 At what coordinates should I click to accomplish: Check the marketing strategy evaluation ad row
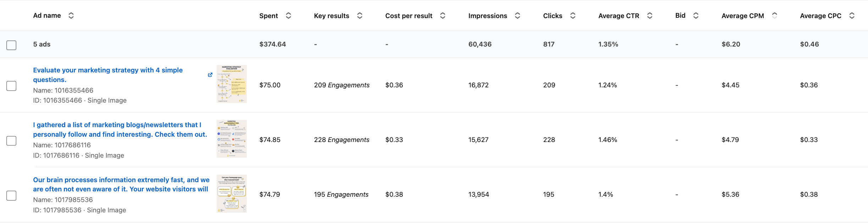tap(12, 85)
